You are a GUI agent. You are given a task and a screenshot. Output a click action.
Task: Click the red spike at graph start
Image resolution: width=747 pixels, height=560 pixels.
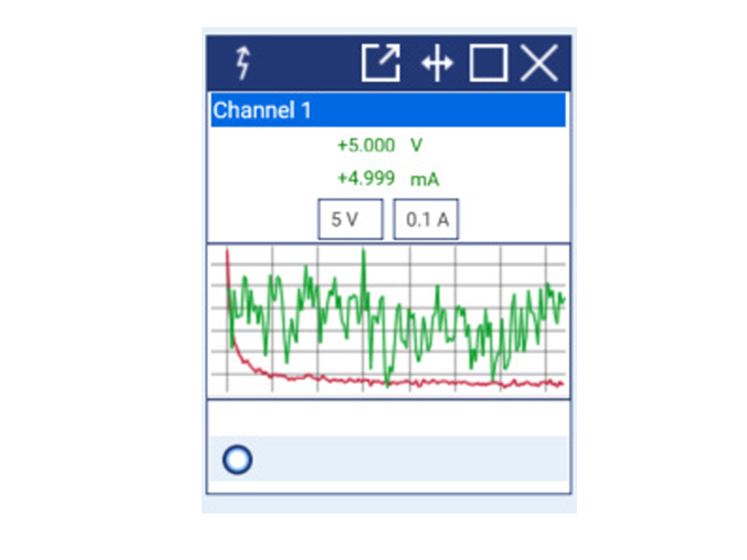pos(228,271)
